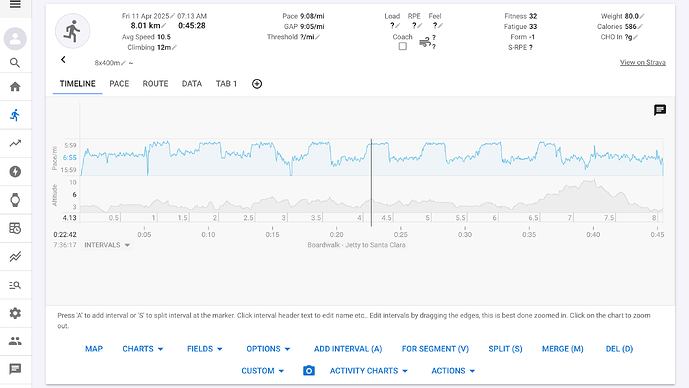Open the ACTIVITY CHARTS dropdown
This screenshot has width=689, height=388.
coord(369,371)
